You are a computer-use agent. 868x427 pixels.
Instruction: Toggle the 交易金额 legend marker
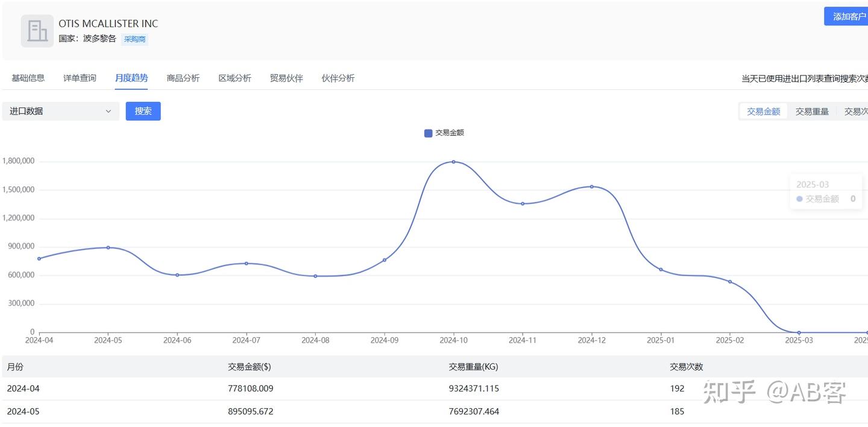[428, 133]
